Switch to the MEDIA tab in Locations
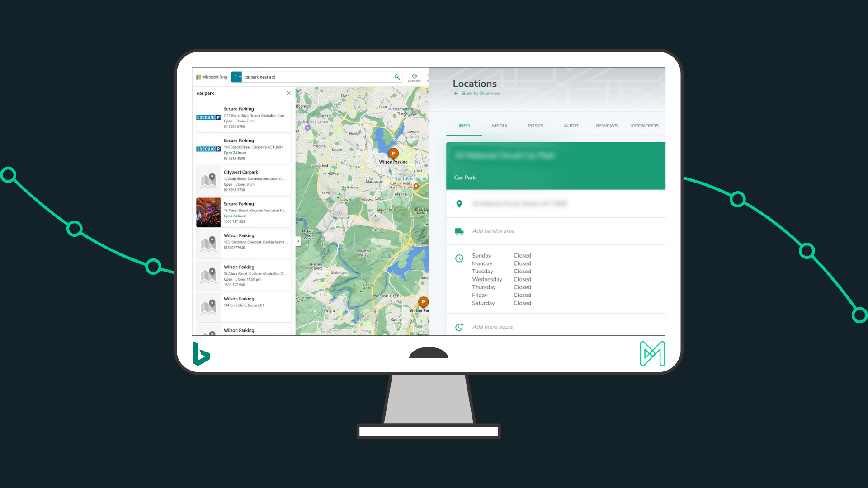868x488 pixels. (x=499, y=126)
